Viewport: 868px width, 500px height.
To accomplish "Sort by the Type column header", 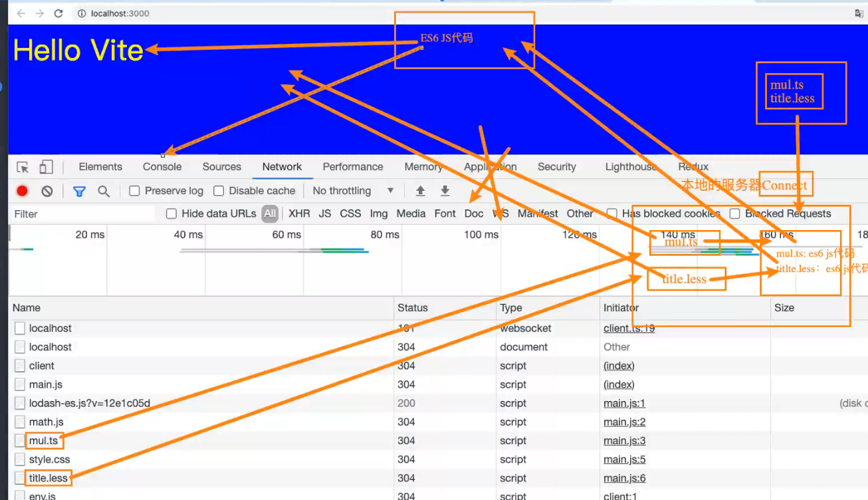I will [548, 308].
